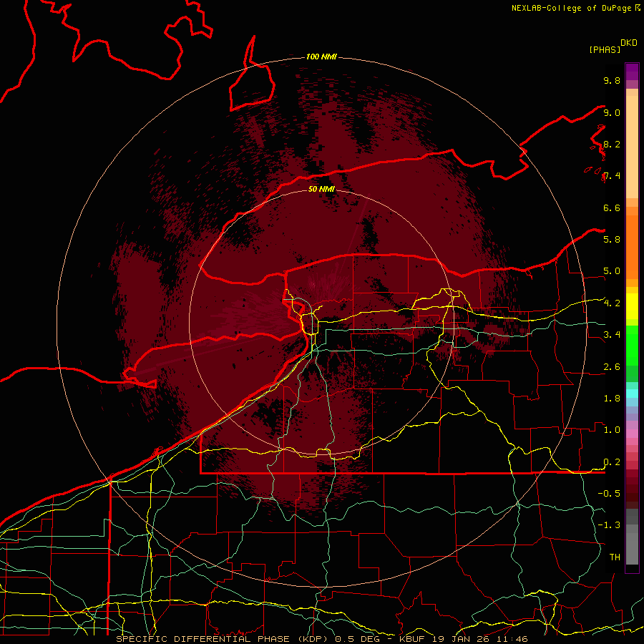Click the 4.2 scale value

612,303
